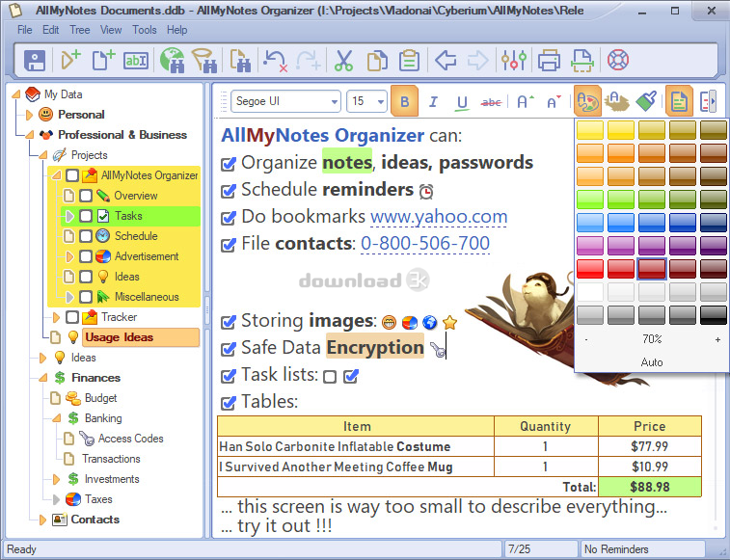Check the Tasks tree checkbox
The height and width of the screenshot is (560, 730).
(x=86, y=216)
